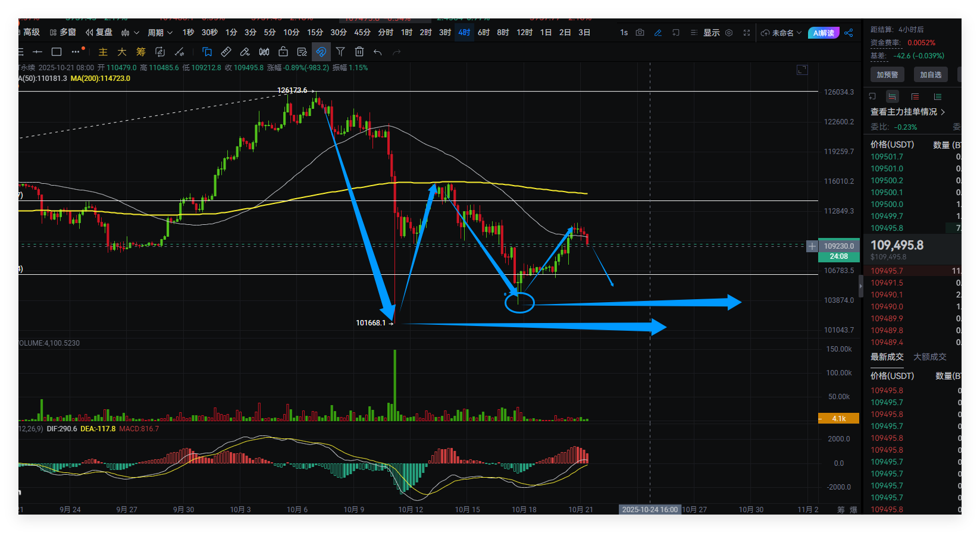
Task: Switch timeframe to 15分
Action: click(315, 33)
